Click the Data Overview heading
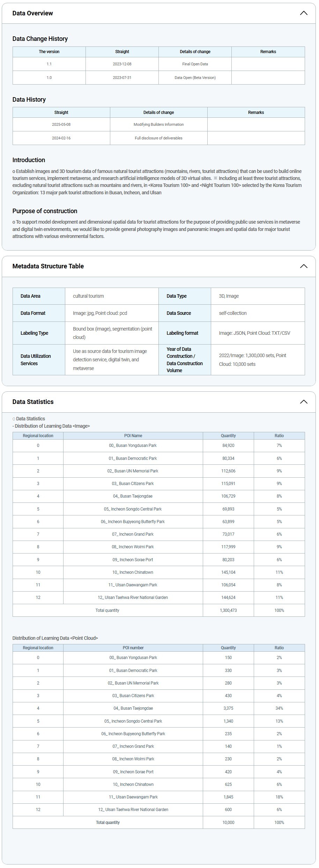The height and width of the screenshot is (868, 319). [x=32, y=13]
